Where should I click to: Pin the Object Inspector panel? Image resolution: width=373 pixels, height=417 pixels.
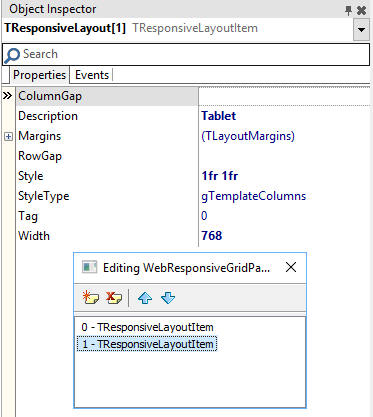click(348, 10)
